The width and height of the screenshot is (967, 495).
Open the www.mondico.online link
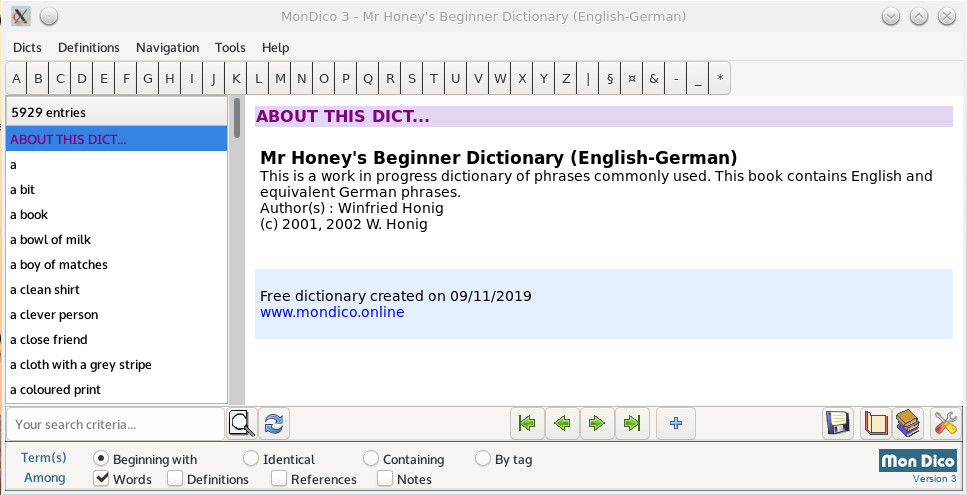pos(332,312)
